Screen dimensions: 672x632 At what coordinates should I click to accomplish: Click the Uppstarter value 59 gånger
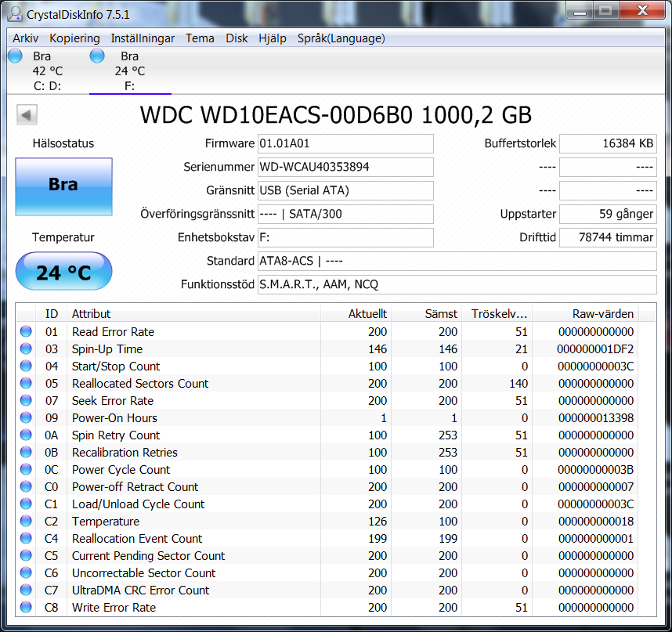point(608,215)
